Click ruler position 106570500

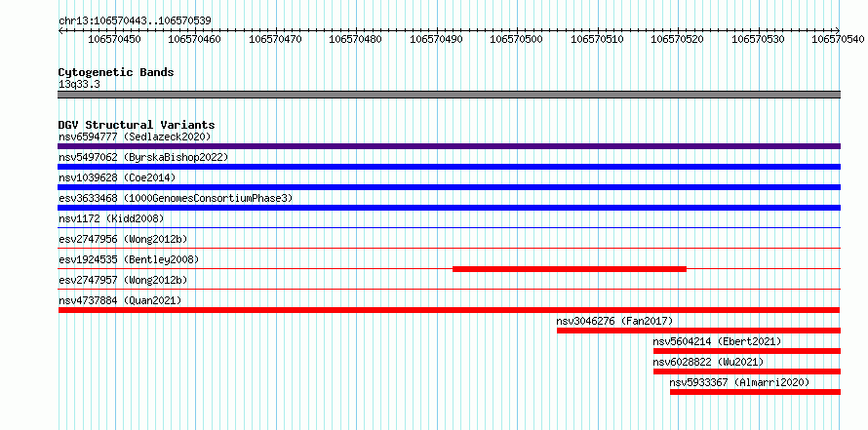pos(517,39)
